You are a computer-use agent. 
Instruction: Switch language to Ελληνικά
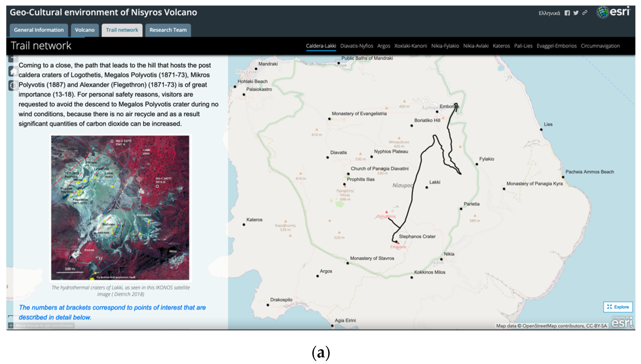point(549,13)
